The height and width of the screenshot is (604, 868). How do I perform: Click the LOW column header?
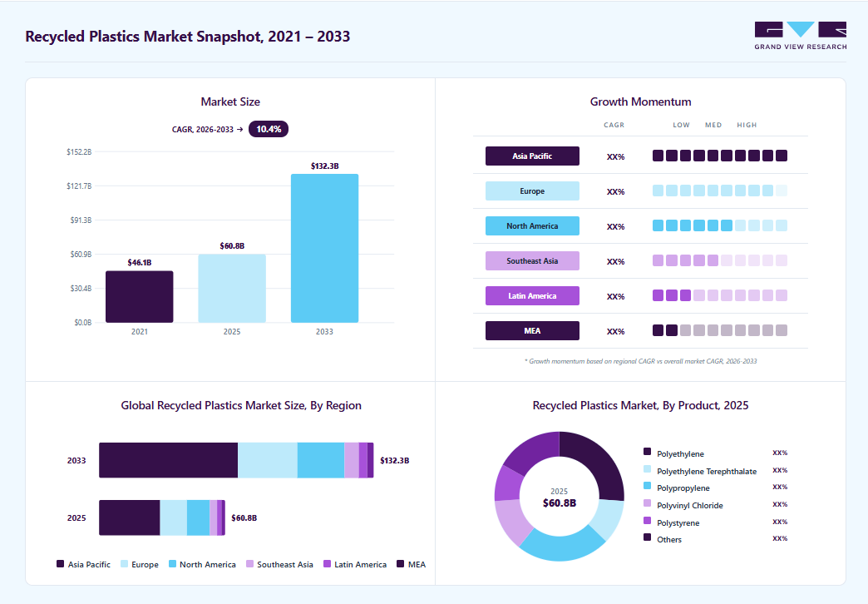coord(682,125)
